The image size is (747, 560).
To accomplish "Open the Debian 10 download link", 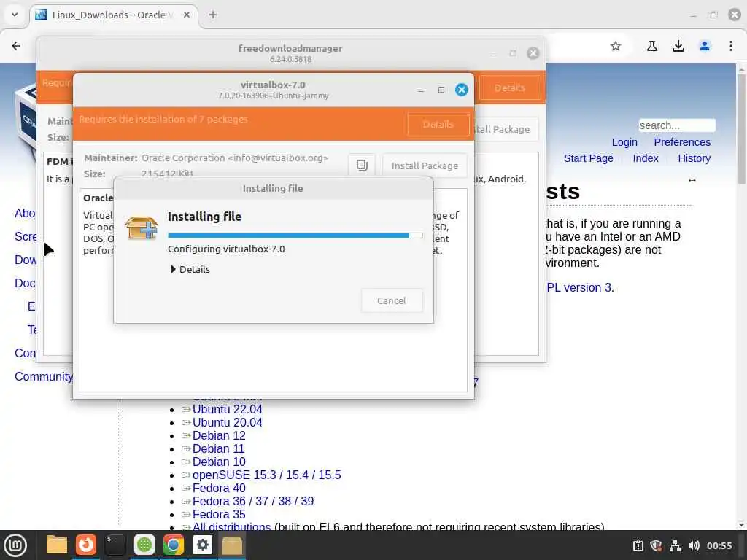I will (219, 462).
